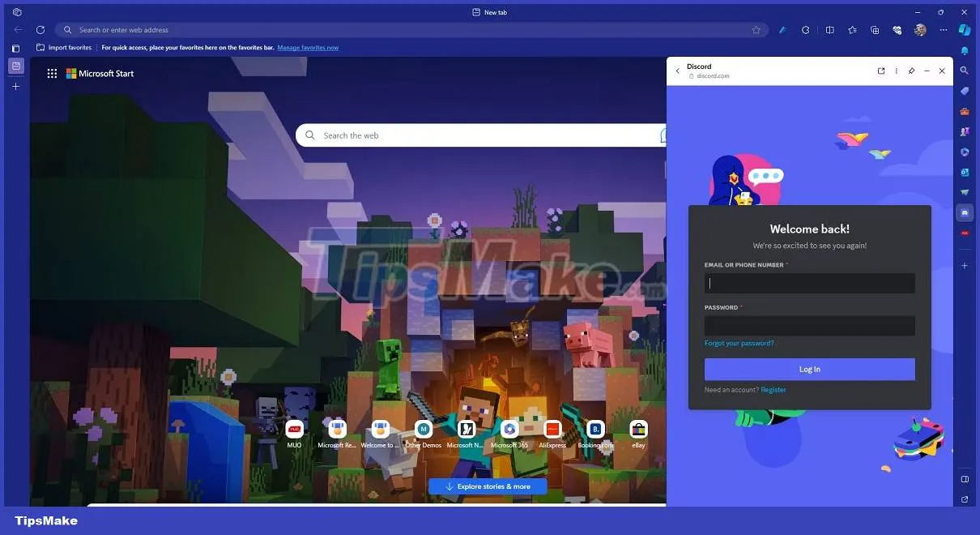This screenshot has width=980, height=535.
Task: Open sidebar Search magnifier icon
Action: [965, 71]
